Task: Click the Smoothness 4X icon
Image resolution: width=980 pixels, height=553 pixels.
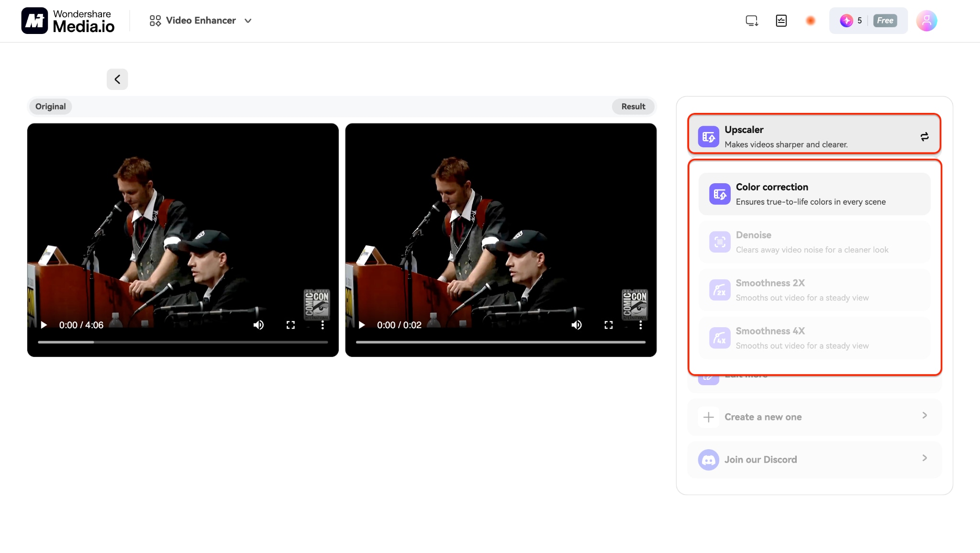Action: coord(720,338)
